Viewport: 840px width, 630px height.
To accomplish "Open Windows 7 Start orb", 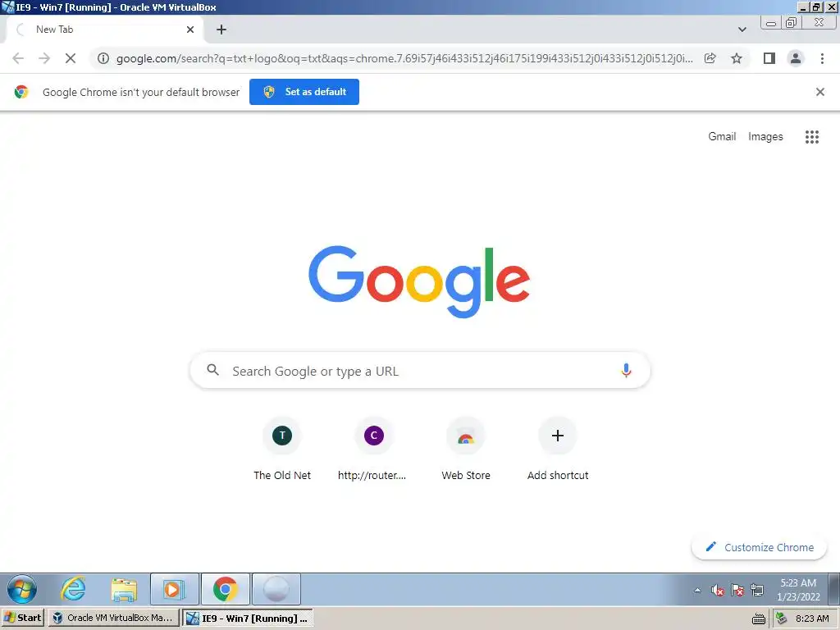I will tap(22, 589).
